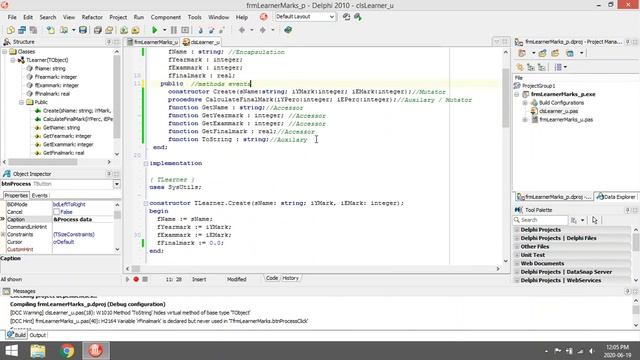Click the Step Over debug icon
Screen dimensions: 640x360
click(211, 30)
